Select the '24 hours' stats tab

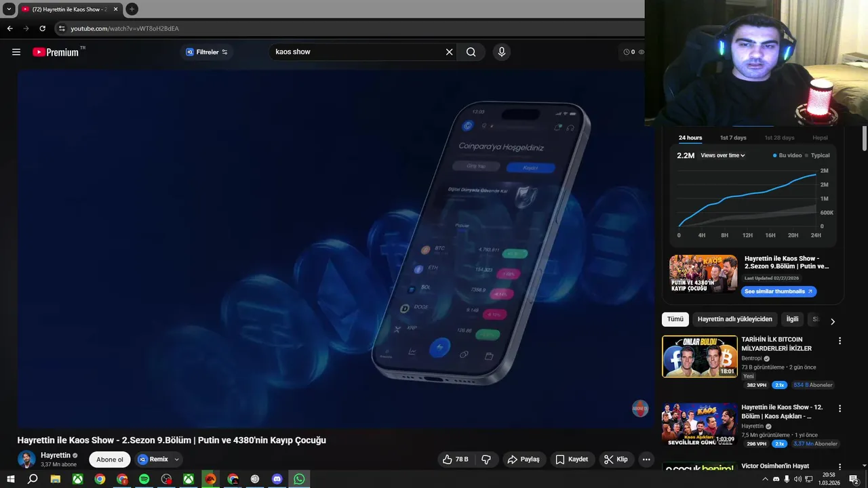point(690,138)
